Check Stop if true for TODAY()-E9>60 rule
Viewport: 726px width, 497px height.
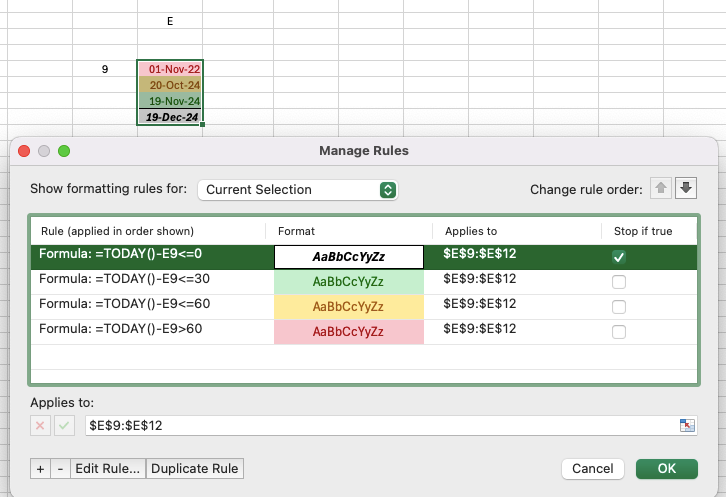click(x=619, y=332)
